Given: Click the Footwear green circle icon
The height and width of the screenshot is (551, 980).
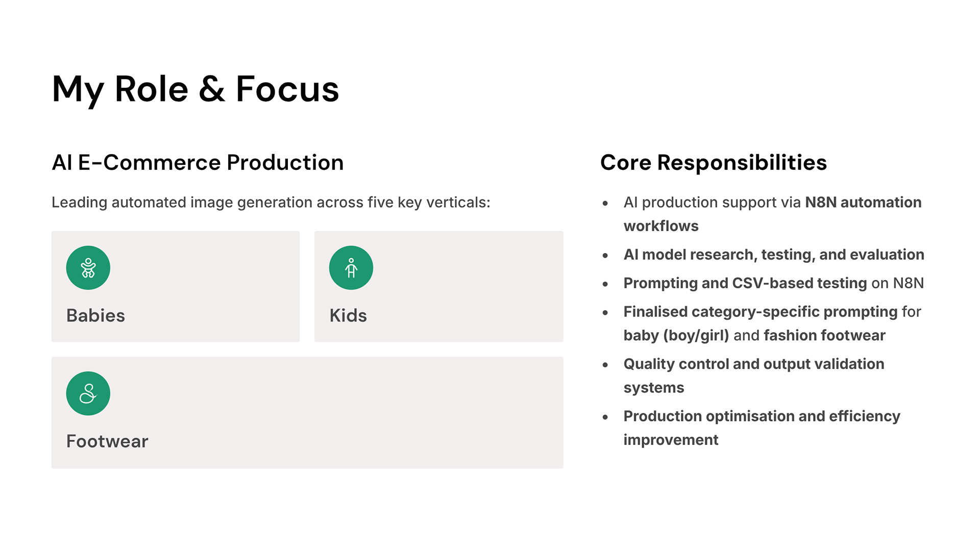Looking at the screenshot, I should click(x=88, y=393).
